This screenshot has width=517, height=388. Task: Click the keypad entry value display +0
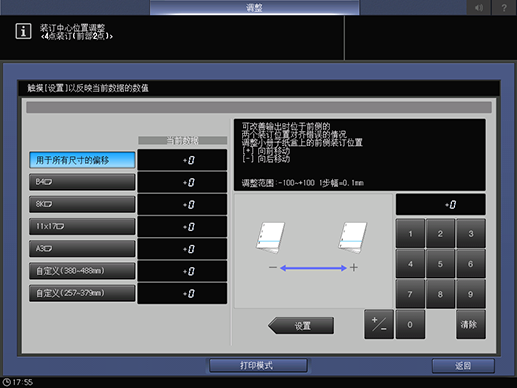click(440, 205)
